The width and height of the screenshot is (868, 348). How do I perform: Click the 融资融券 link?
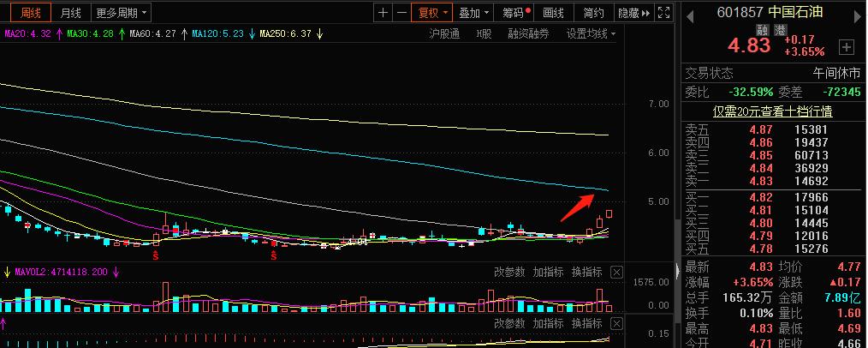coord(529,33)
